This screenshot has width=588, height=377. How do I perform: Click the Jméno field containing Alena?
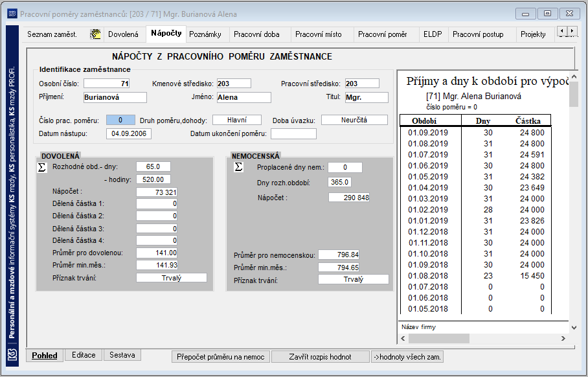click(x=243, y=97)
